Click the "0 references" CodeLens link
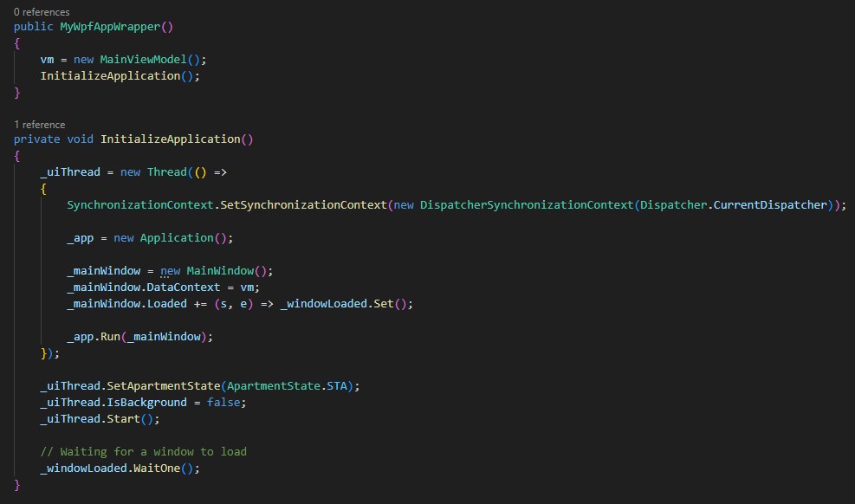 [42, 12]
